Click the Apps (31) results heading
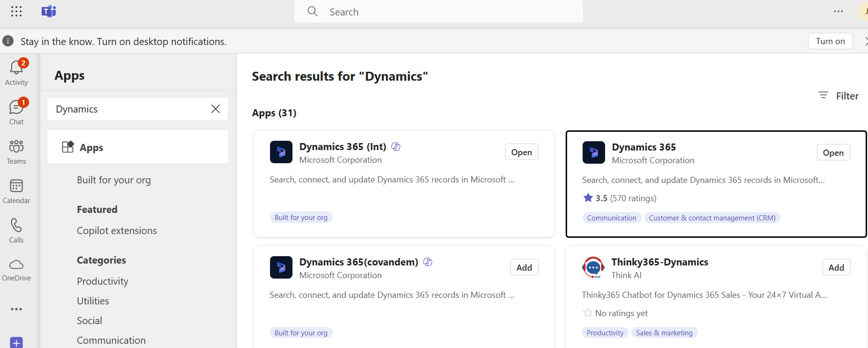 click(274, 113)
